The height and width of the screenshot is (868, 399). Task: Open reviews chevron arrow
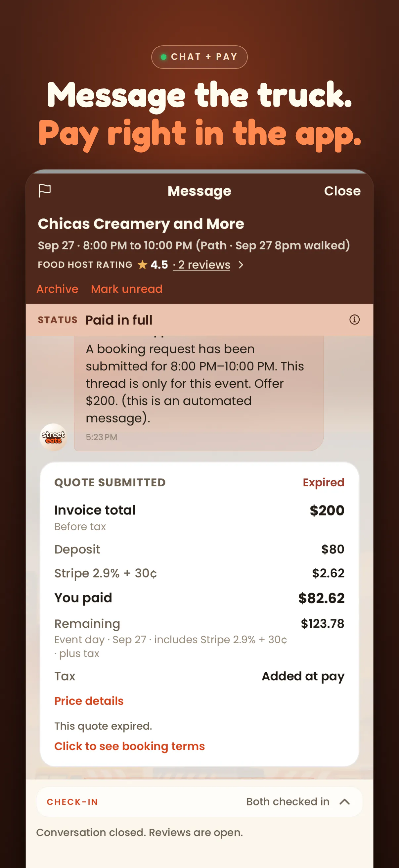click(241, 265)
